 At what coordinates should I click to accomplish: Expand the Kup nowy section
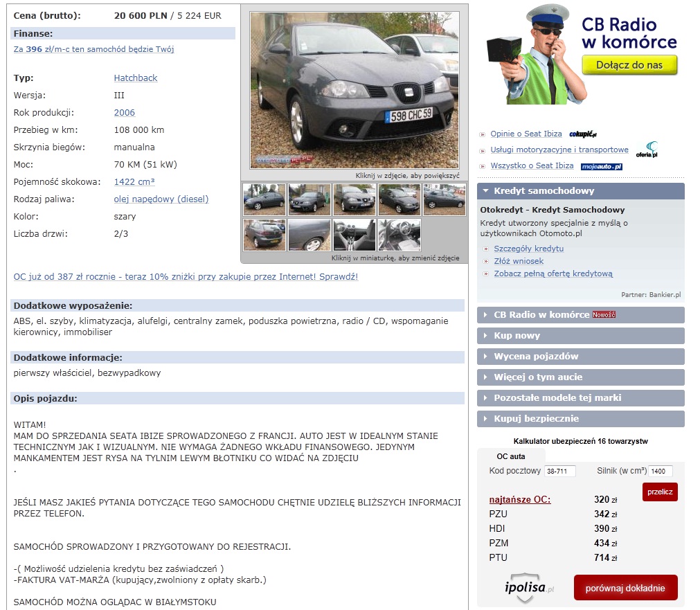point(580,336)
